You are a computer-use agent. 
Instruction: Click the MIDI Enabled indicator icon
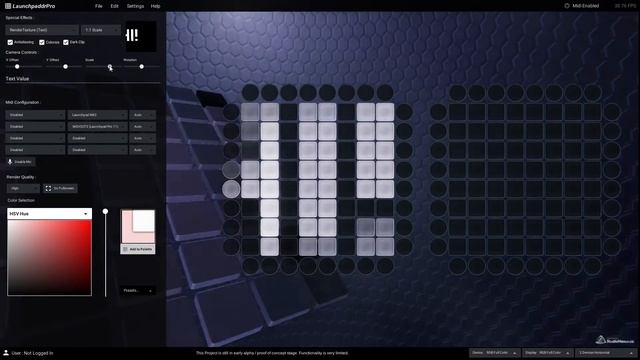pyautogui.click(x=567, y=6)
